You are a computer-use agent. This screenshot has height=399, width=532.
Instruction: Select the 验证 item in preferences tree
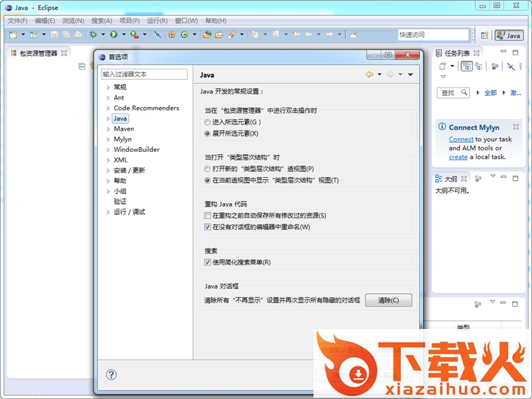120,202
